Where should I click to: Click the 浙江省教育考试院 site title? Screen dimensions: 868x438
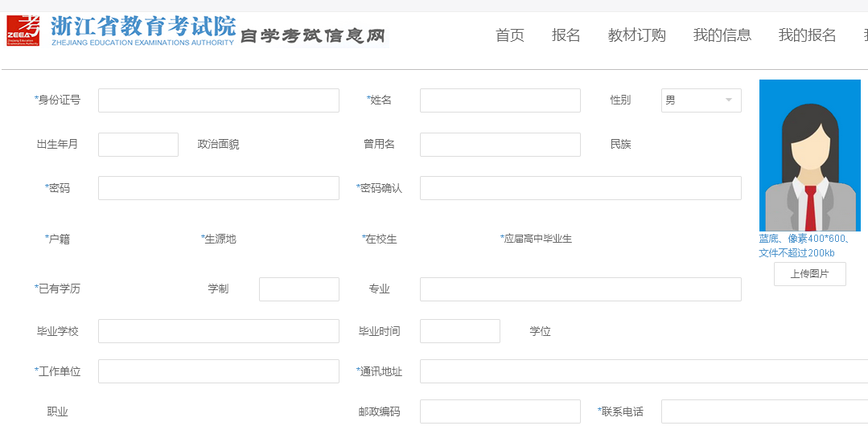pos(143,26)
